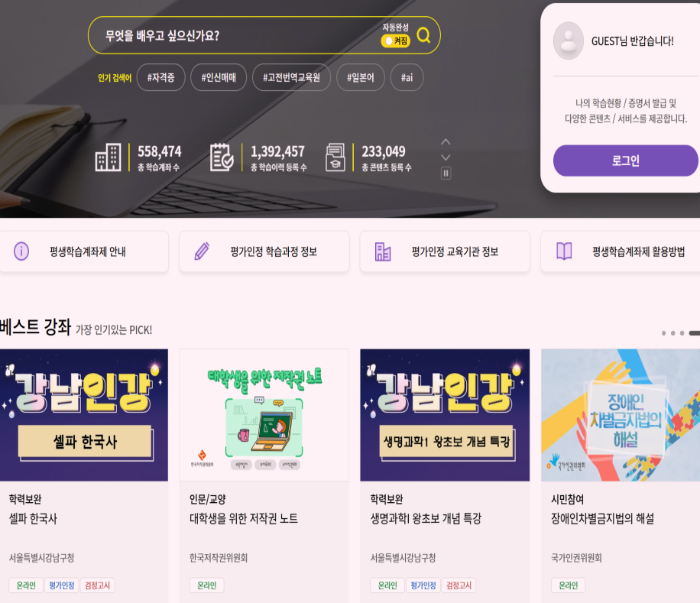Click the 로그인 button
Image resolution: width=700 pixels, height=603 pixels.
click(625, 160)
